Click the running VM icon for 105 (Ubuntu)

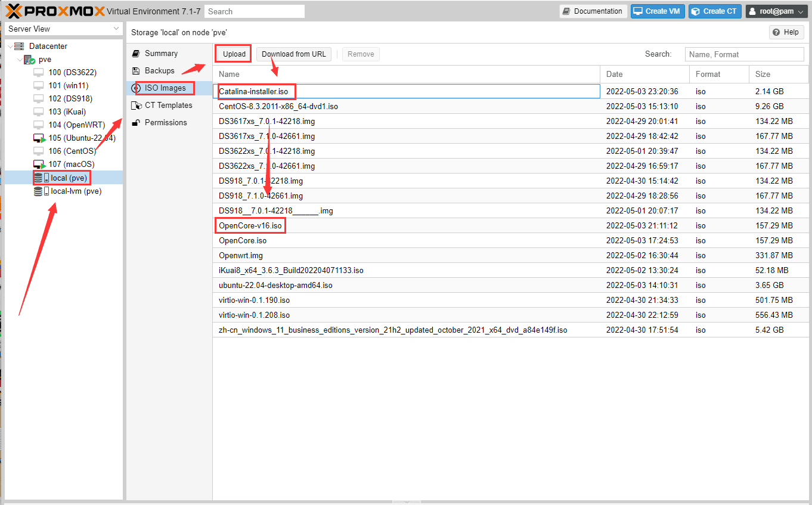[x=39, y=138]
